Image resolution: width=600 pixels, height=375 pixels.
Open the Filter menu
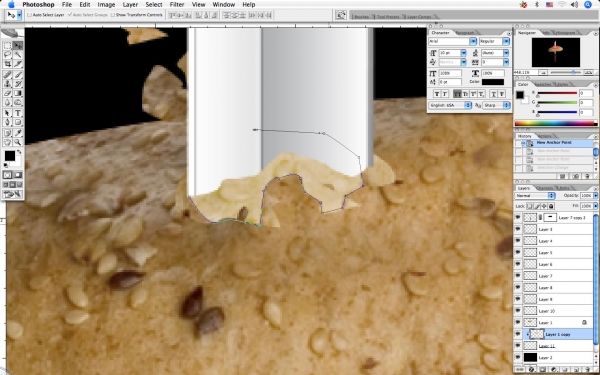177,5
